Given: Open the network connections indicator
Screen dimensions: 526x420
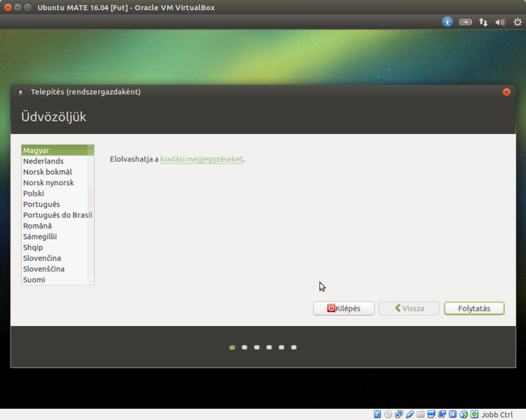Looking at the screenshot, I should 483,22.
